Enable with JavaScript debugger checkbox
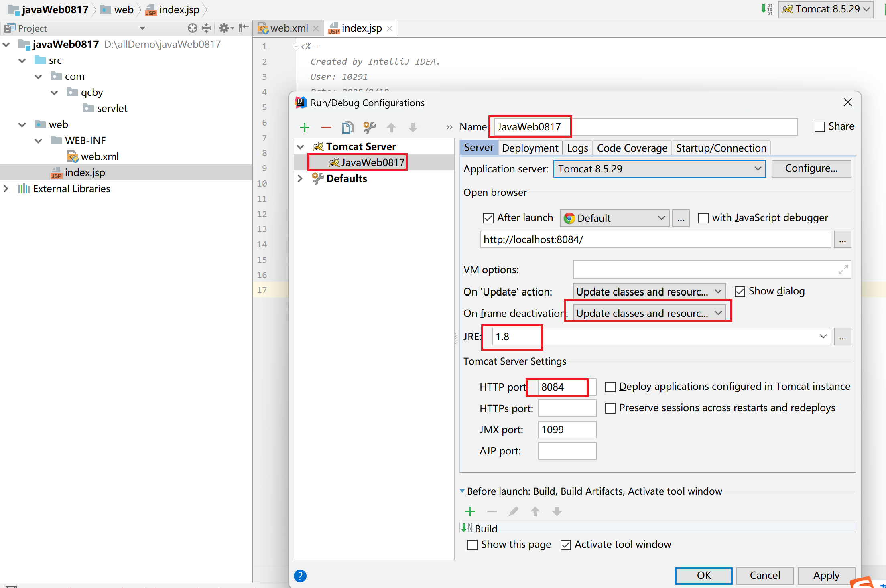This screenshot has height=588, width=886. click(703, 218)
